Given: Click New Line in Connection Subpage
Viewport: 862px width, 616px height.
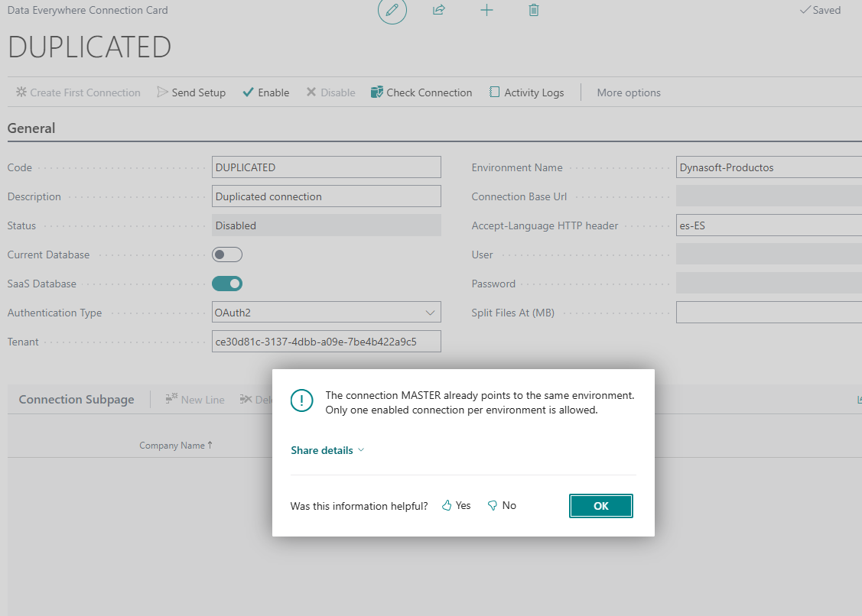Looking at the screenshot, I should [x=195, y=400].
